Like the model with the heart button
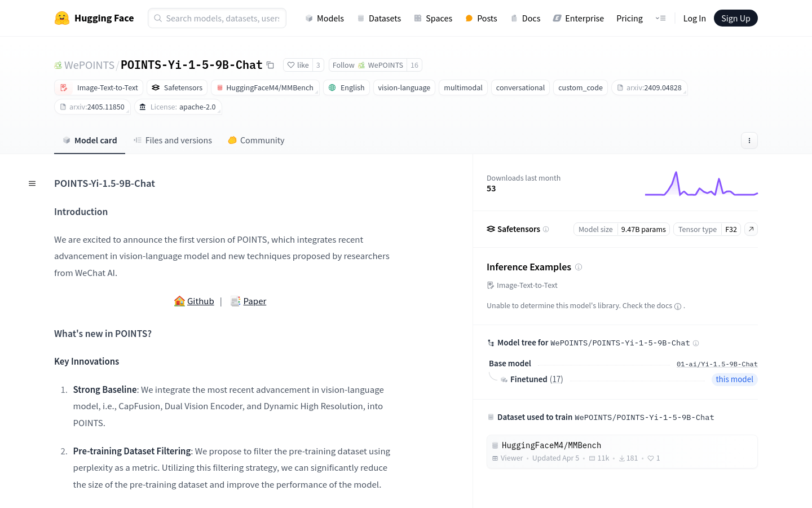Image resolution: width=812 pixels, height=508 pixels. 298,65
